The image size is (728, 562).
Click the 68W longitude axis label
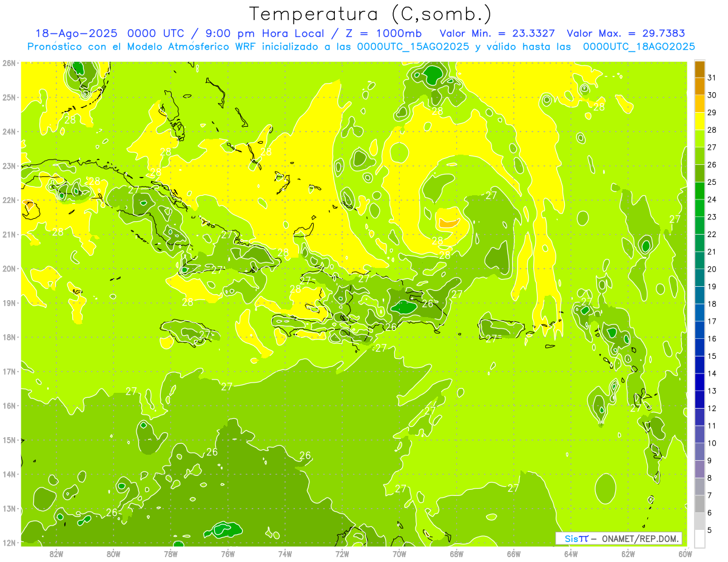tap(456, 553)
